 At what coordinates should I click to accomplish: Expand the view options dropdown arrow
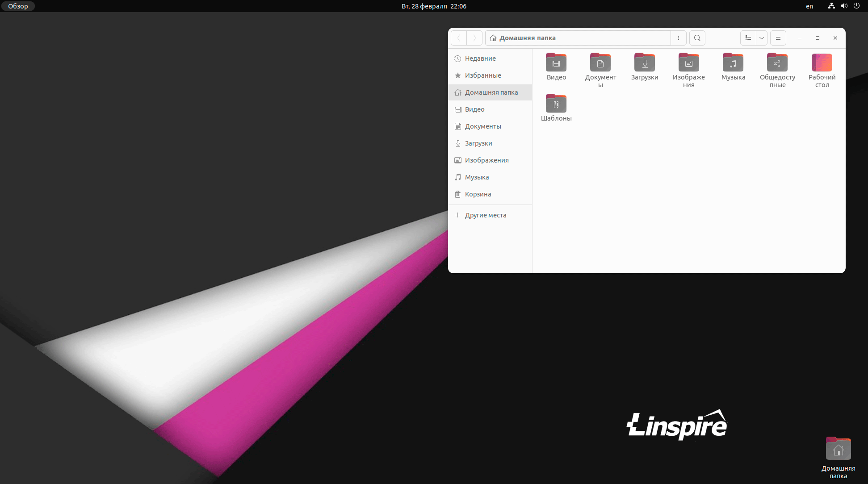[762, 38]
